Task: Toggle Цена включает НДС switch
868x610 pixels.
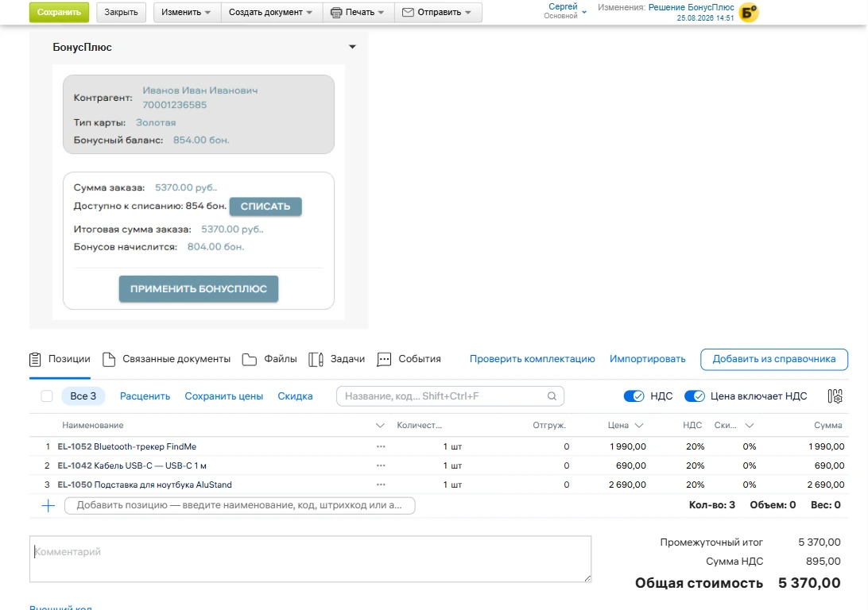Action: tap(694, 396)
